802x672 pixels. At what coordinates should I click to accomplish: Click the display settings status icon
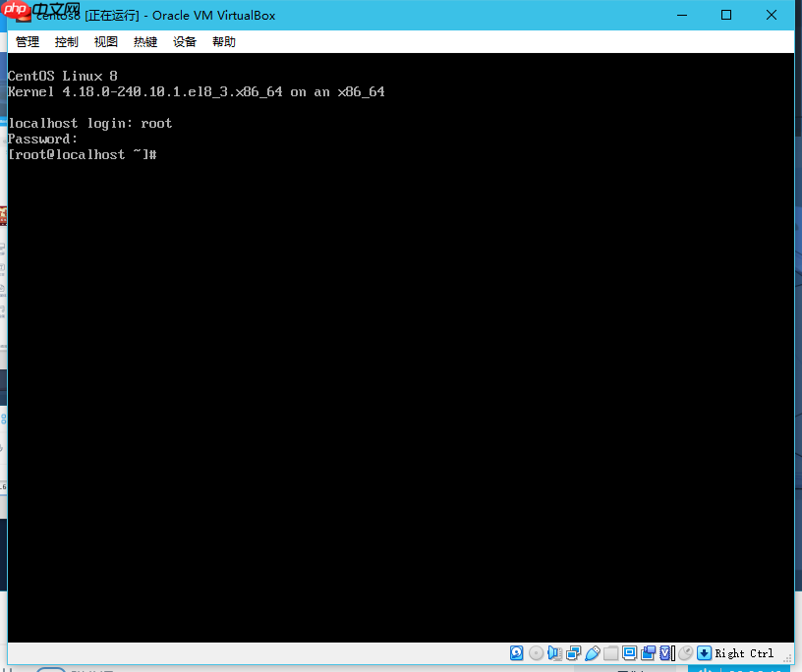[629, 652]
